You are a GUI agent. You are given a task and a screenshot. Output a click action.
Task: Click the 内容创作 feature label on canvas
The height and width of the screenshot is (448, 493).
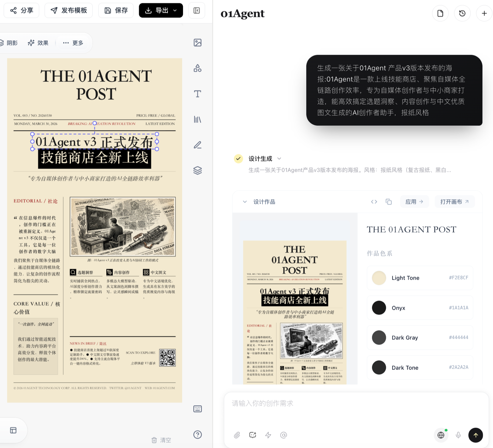tap(122, 273)
